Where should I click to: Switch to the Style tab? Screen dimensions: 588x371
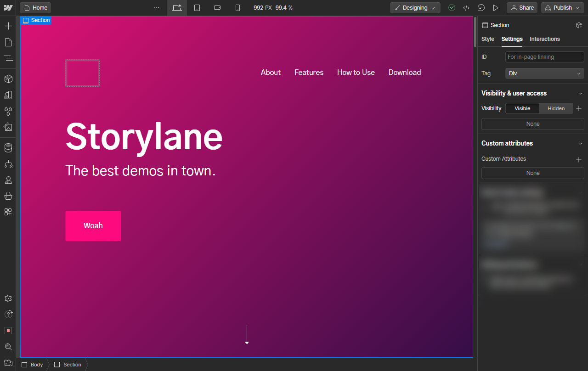coord(487,39)
